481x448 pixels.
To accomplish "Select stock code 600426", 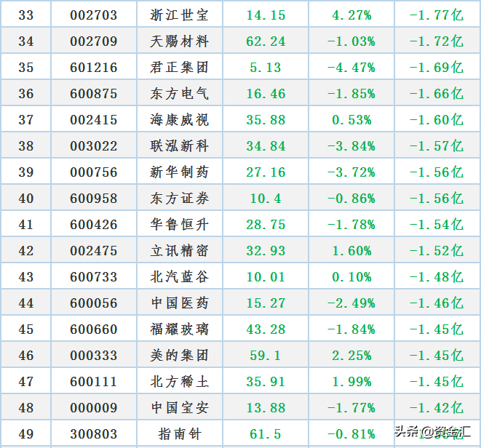I will coord(94,225).
